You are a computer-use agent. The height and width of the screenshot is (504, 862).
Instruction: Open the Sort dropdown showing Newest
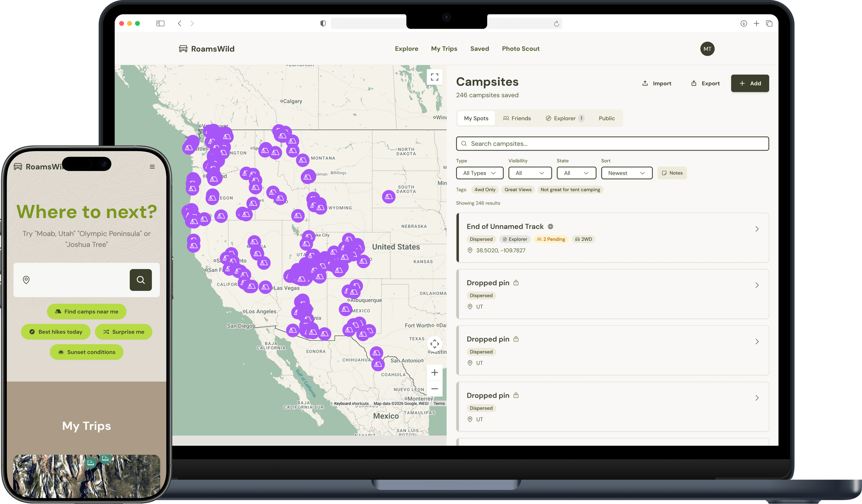(x=627, y=173)
